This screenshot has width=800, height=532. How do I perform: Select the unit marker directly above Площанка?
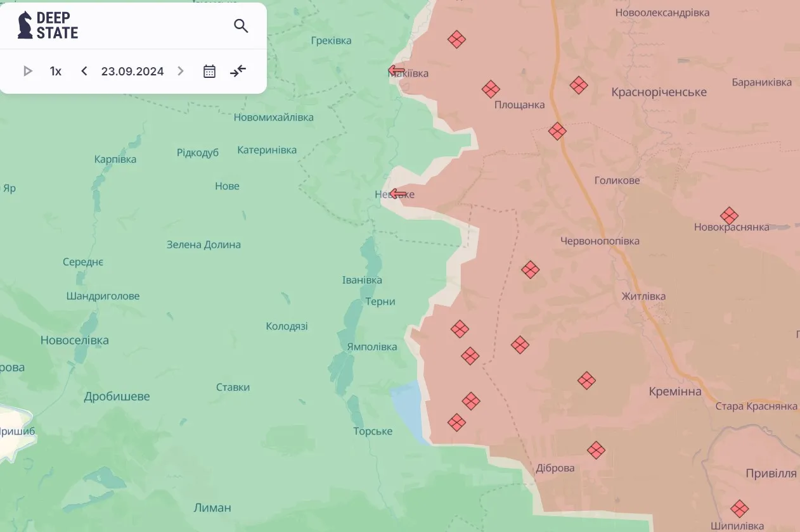click(491, 89)
